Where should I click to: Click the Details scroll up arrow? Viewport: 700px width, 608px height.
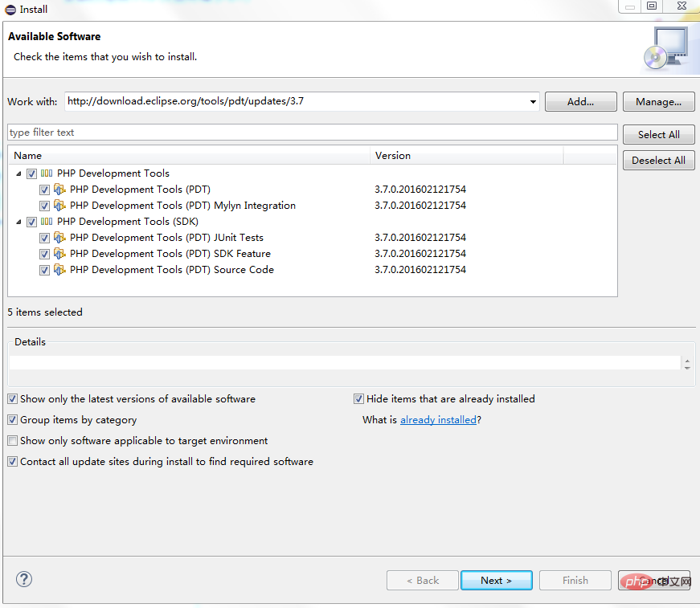(687, 361)
